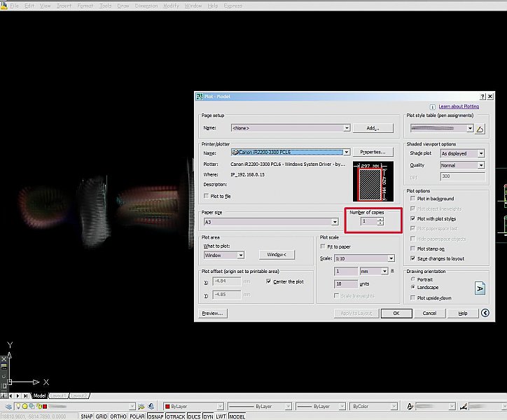The image size is (507, 420).
Task: Click the Preview... button
Action: click(x=213, y=314)
